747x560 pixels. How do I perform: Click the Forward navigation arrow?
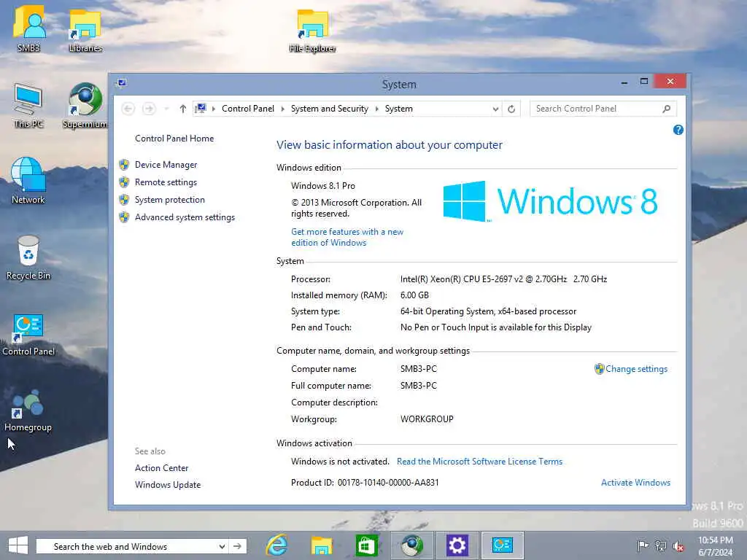(149, 109)
